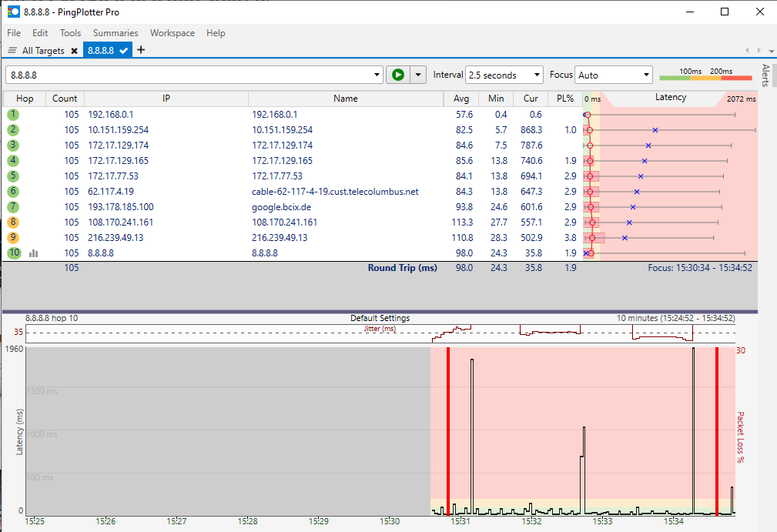
Task: Close the All Targets tab with its X
Action: click(x=75, y=51)
